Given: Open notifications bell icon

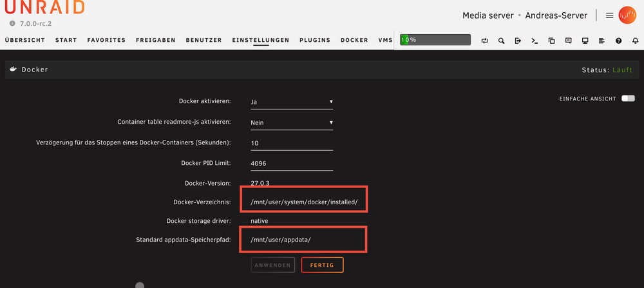Looking at the screenshot, I should 636,40.
